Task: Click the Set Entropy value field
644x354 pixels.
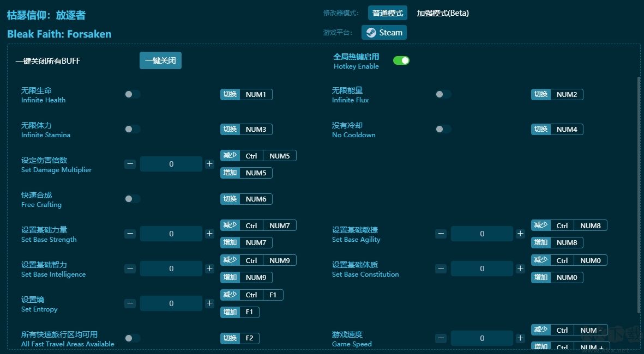Action: (171, 303)
